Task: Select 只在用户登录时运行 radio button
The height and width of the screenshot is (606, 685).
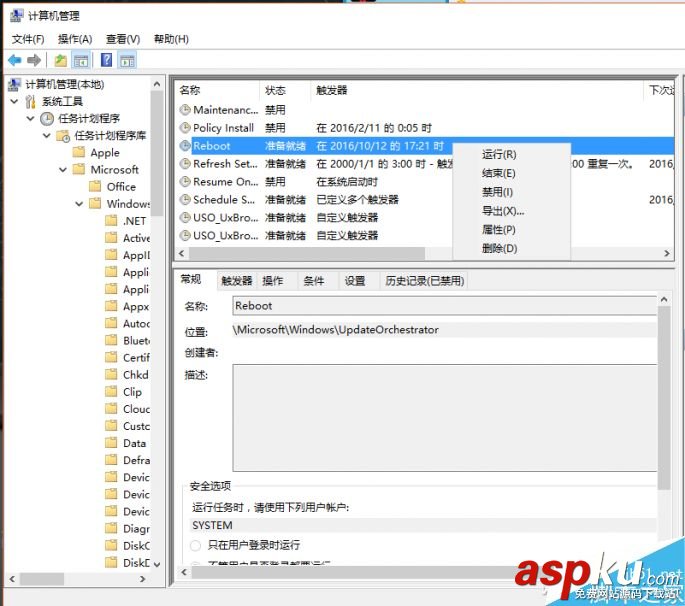Action: [195, 545]
